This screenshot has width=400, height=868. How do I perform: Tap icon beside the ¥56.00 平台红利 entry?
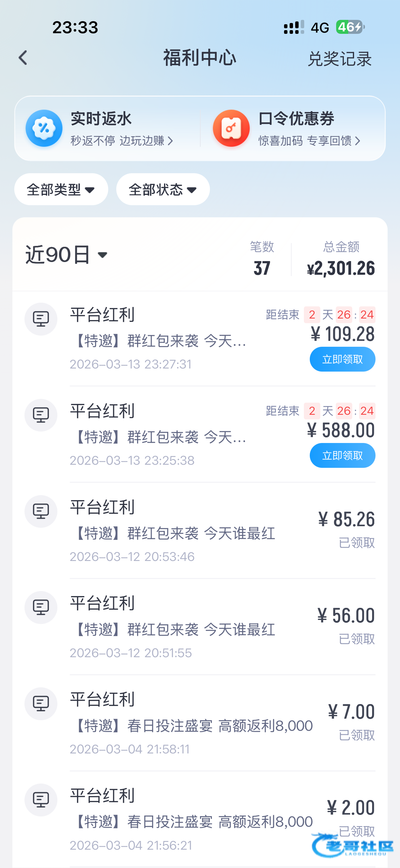pos(41,607)
